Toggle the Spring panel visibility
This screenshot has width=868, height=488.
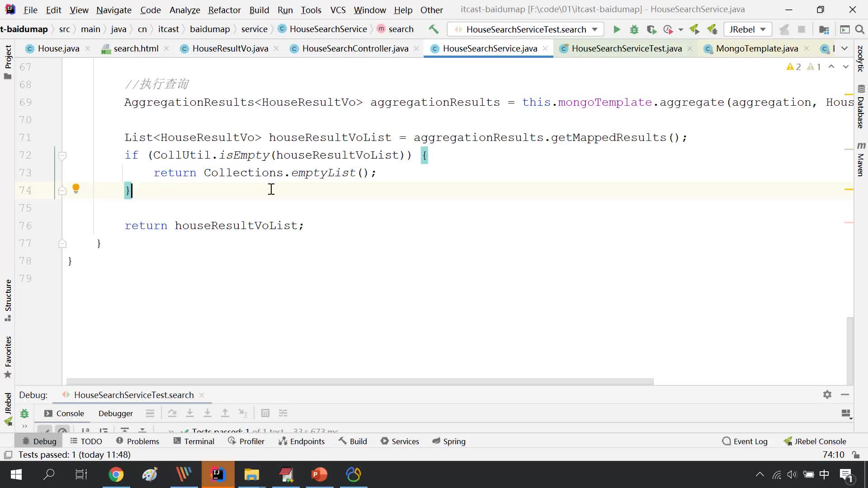(x=455, y=441)
